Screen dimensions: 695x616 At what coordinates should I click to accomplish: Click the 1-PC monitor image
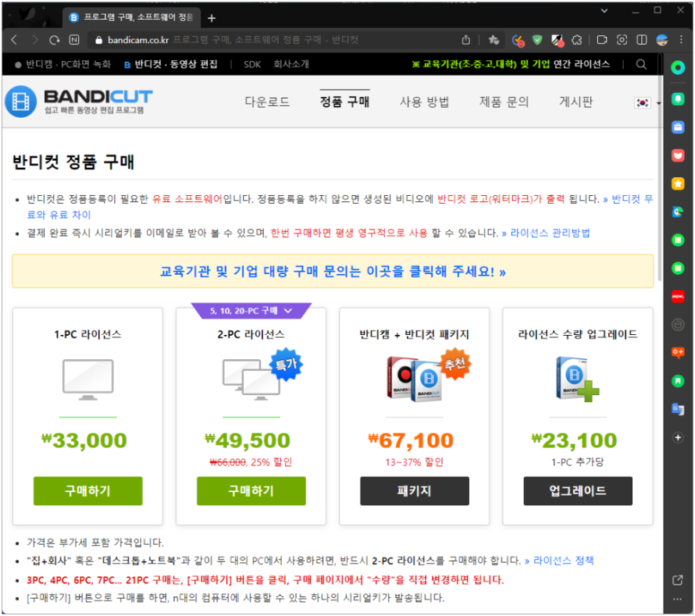(x=87, y=379)
